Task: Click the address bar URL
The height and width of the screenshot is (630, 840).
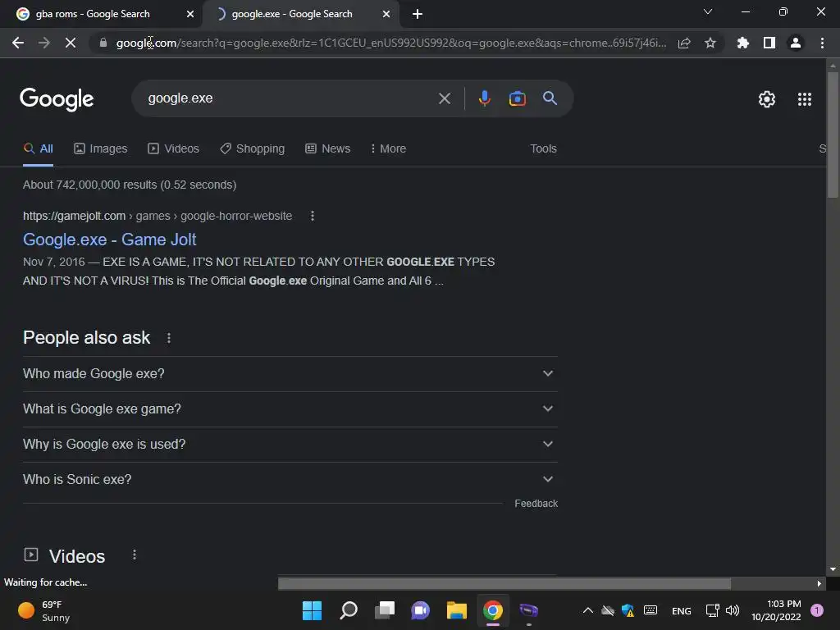Action: coord(391,43)
